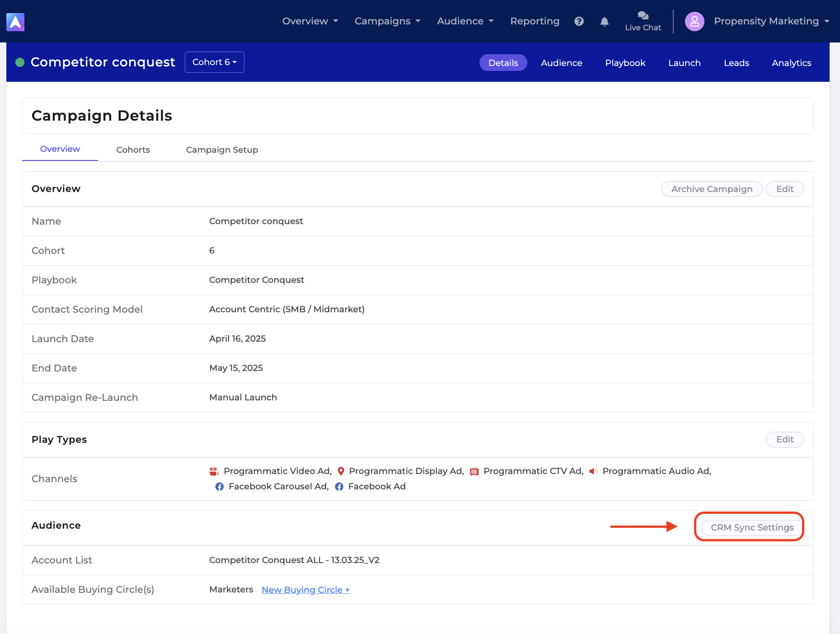Image resolution: width=840 pixels, height=634 pixels.
Task: Click the Name value Competitor conquest
Action: 256,221
